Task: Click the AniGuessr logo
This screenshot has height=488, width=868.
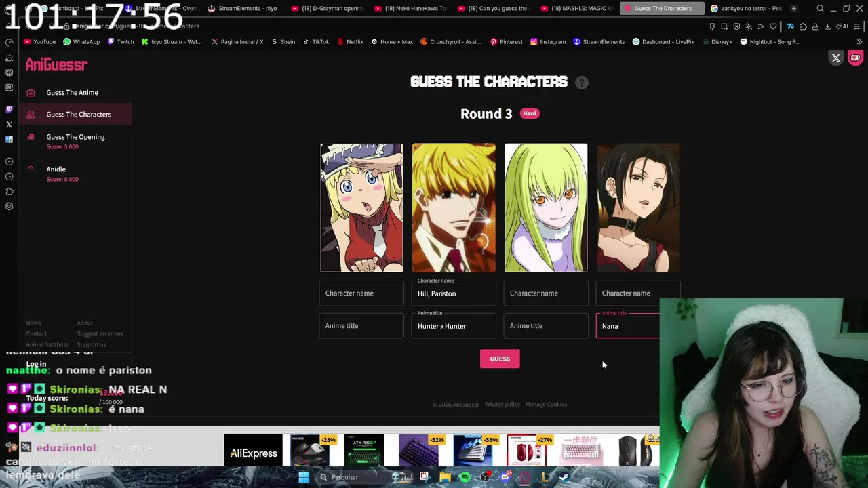Action: pos(57,64)
